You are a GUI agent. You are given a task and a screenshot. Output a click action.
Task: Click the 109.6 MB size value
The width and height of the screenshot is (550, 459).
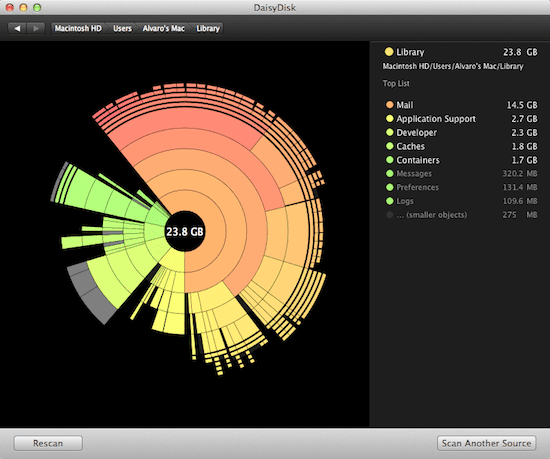(x=520, y=201)
